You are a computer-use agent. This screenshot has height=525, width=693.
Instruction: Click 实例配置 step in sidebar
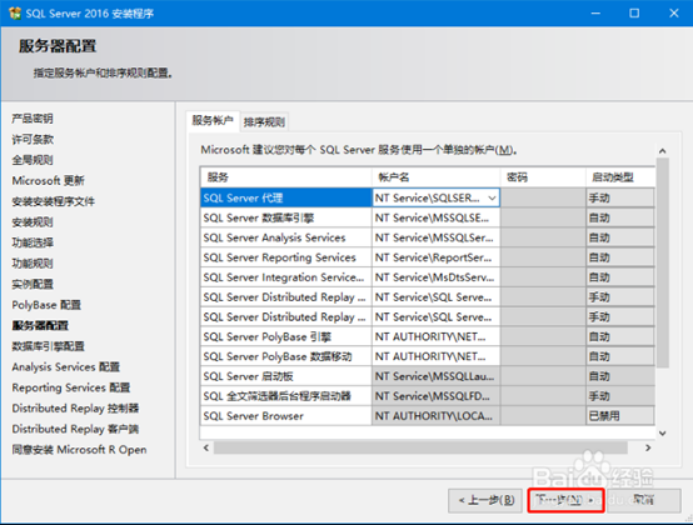tap(32, 284)
